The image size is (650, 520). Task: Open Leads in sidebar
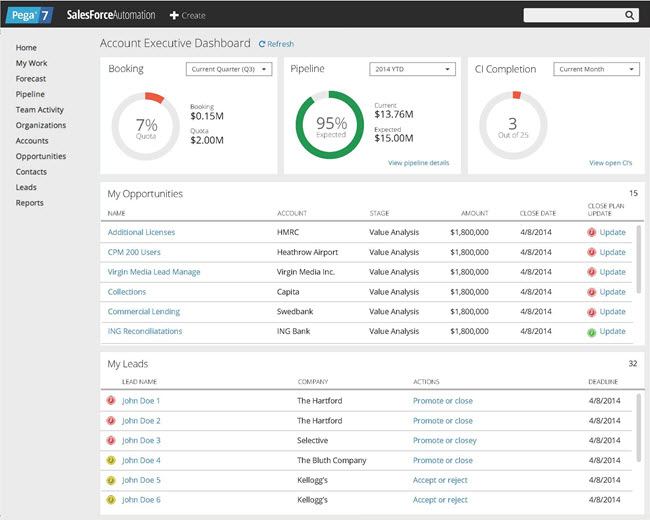pyautogui.click(x=26, y=187)
